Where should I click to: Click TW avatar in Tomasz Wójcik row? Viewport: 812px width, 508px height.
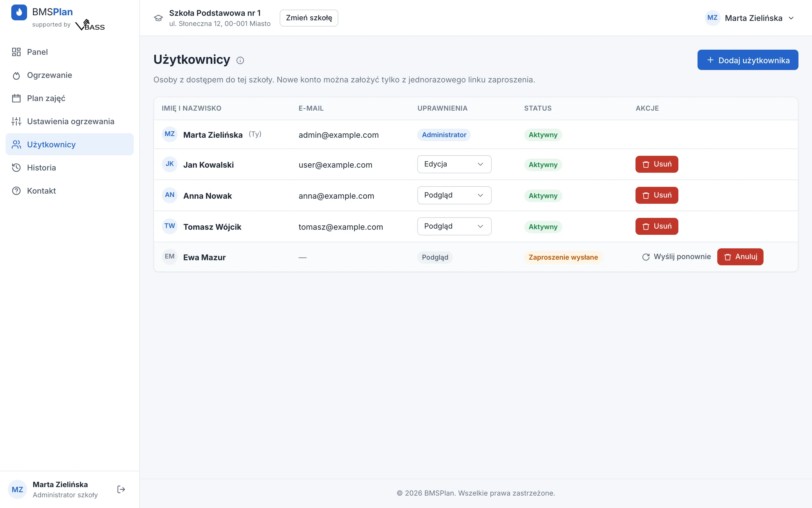point(170,226)
